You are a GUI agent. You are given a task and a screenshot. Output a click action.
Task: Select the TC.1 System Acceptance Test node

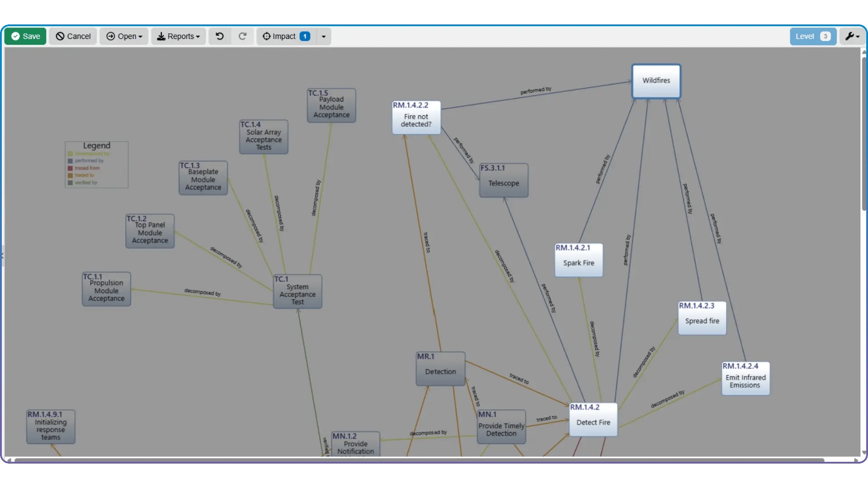297,291
